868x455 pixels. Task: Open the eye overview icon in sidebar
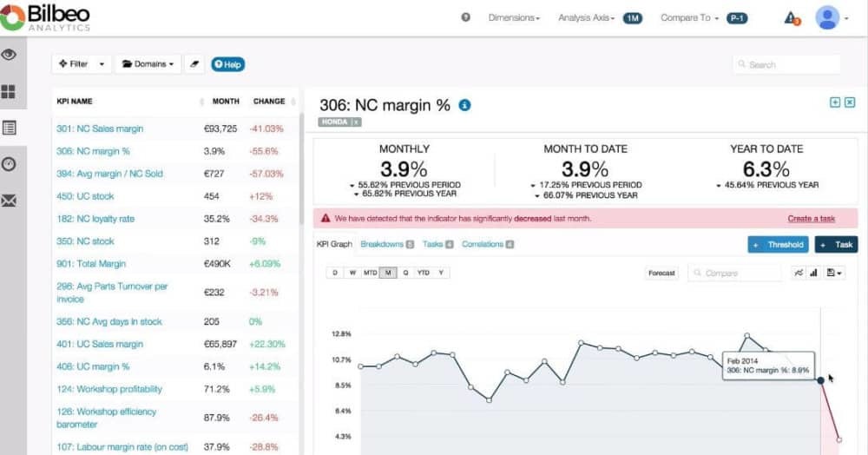point(10,55)
